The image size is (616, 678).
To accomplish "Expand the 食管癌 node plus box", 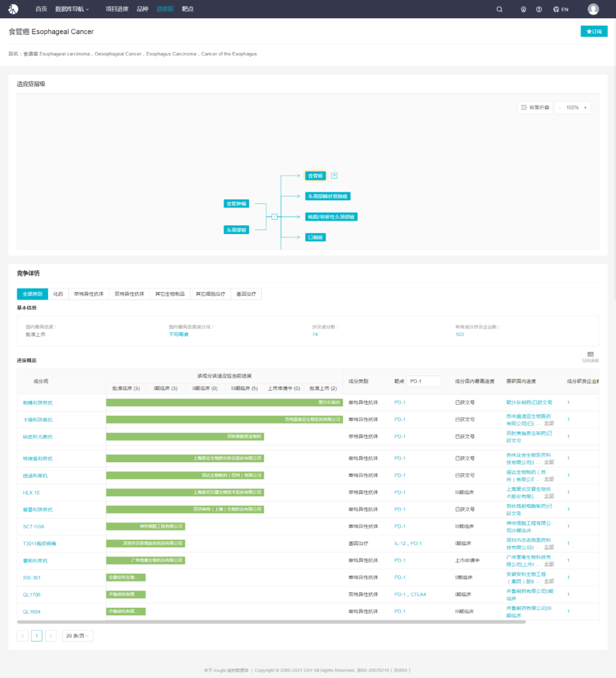I will tap(334, 176).
